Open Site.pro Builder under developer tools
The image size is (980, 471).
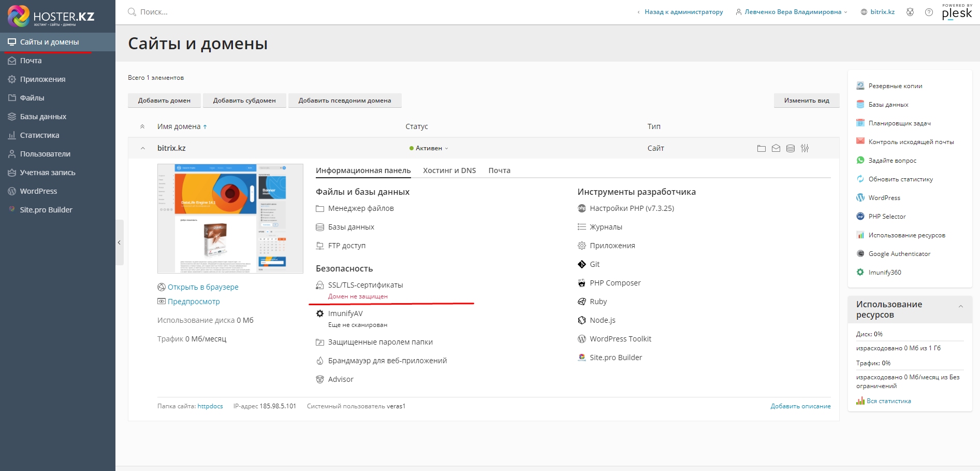coord(616,358)
